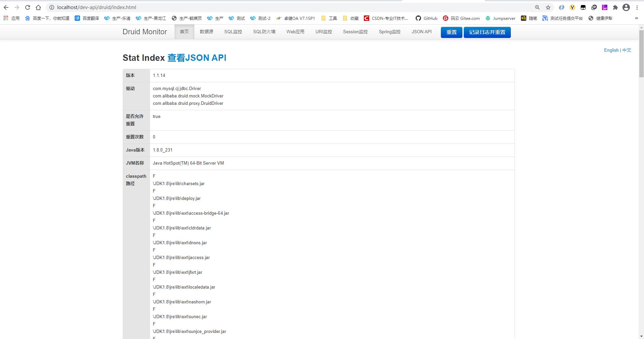
Task: Go back using the browser back arrow
Action: tap(6, 7)
